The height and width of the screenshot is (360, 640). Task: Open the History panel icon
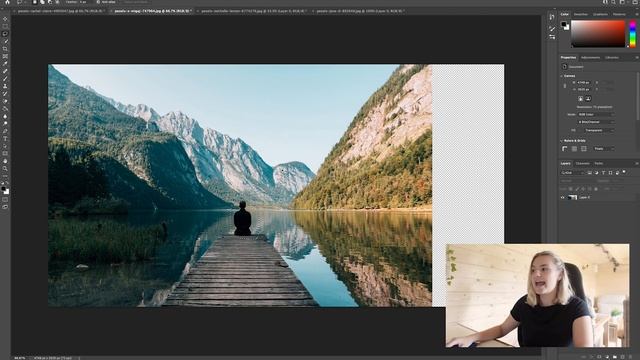[x=552, y=17]
